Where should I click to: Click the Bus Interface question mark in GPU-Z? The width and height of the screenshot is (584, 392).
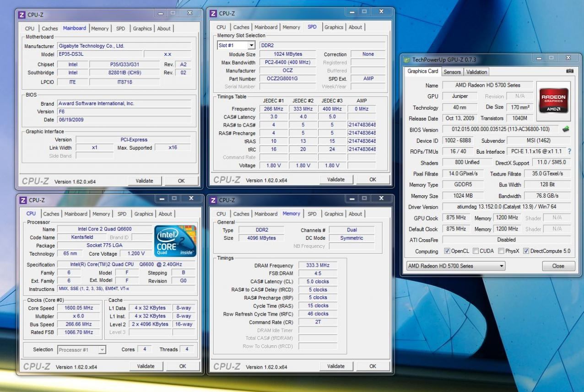click(x=569, y=151)
